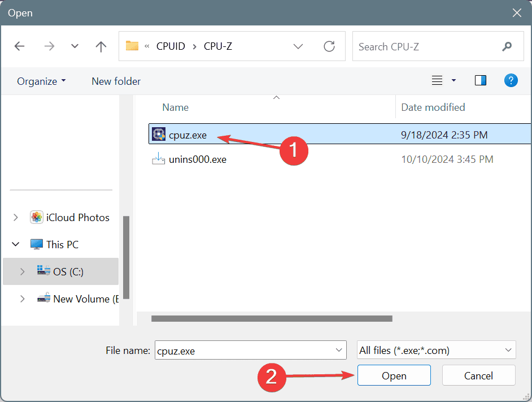Click the 10/10/2024 3:45 PM date cell

point(447,159)
